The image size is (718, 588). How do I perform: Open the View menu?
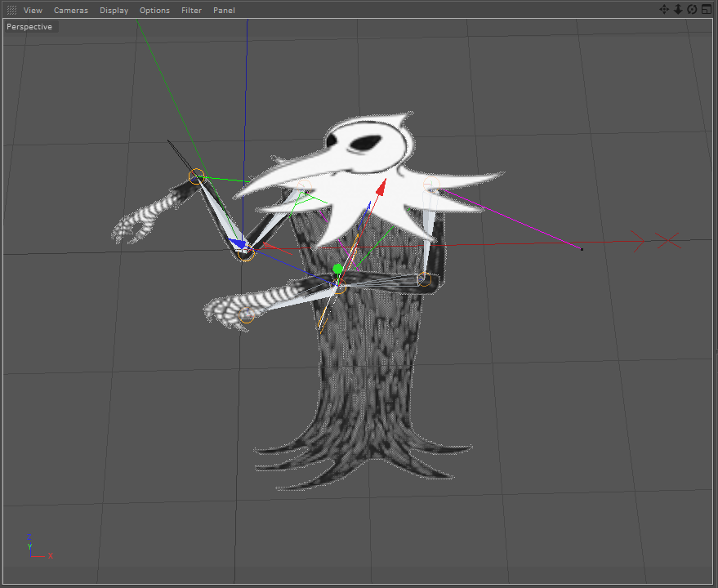[33, 10]
